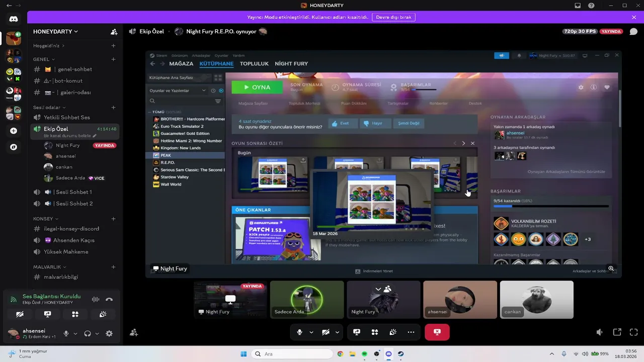Adjust stream volume speaker icon

click(599, 332)
